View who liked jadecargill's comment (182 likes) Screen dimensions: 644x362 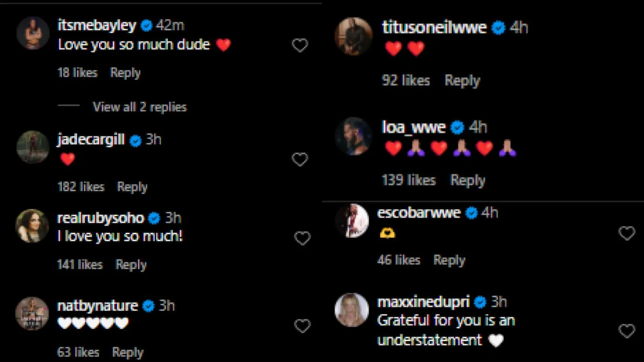click(x=81, y=187)
